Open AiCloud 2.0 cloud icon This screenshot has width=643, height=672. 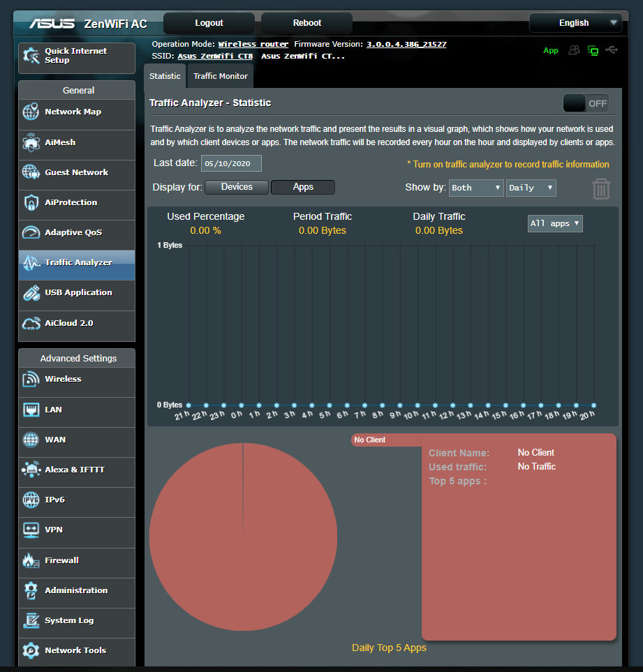pyautogui.click(x=31, y=323)
